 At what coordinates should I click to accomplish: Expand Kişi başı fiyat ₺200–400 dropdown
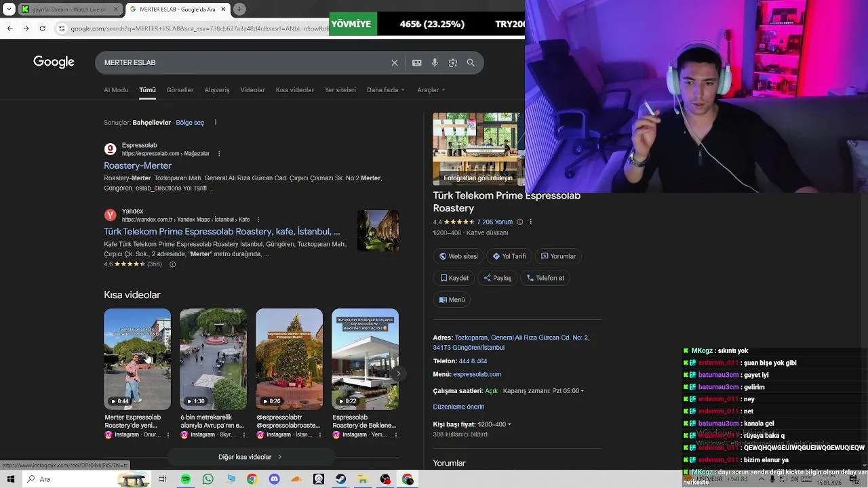[x=494, y=424]
